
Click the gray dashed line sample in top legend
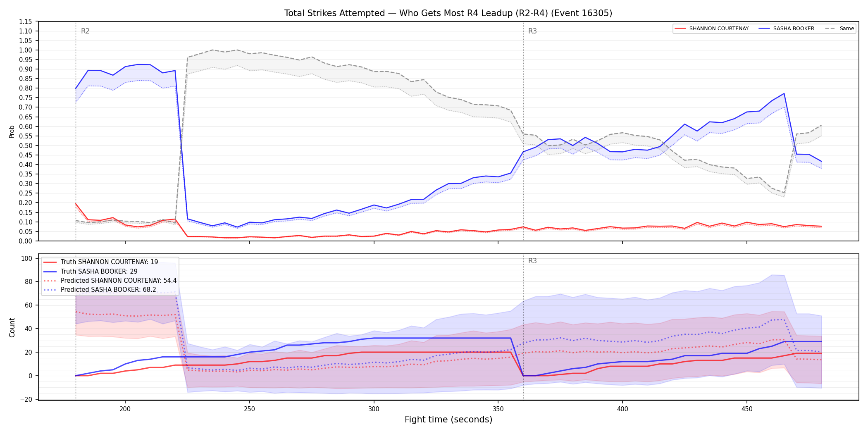pyautogui.click(x=830, y=29)
